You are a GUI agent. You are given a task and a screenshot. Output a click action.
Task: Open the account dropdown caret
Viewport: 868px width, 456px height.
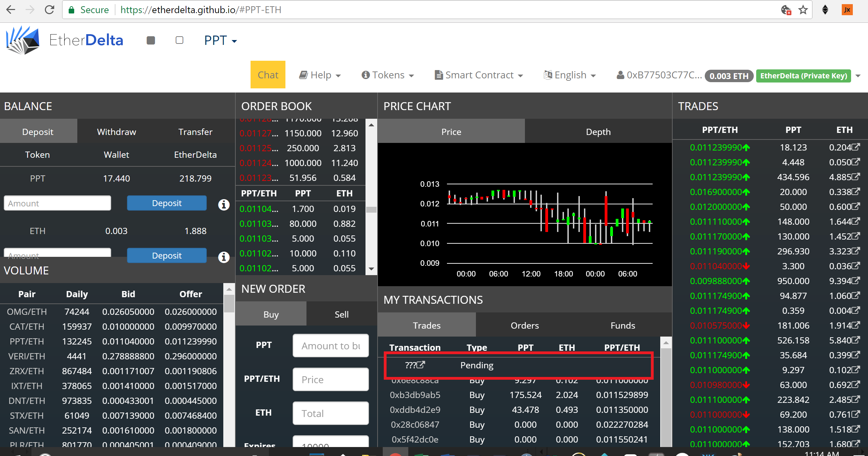(x=858, y=76)
